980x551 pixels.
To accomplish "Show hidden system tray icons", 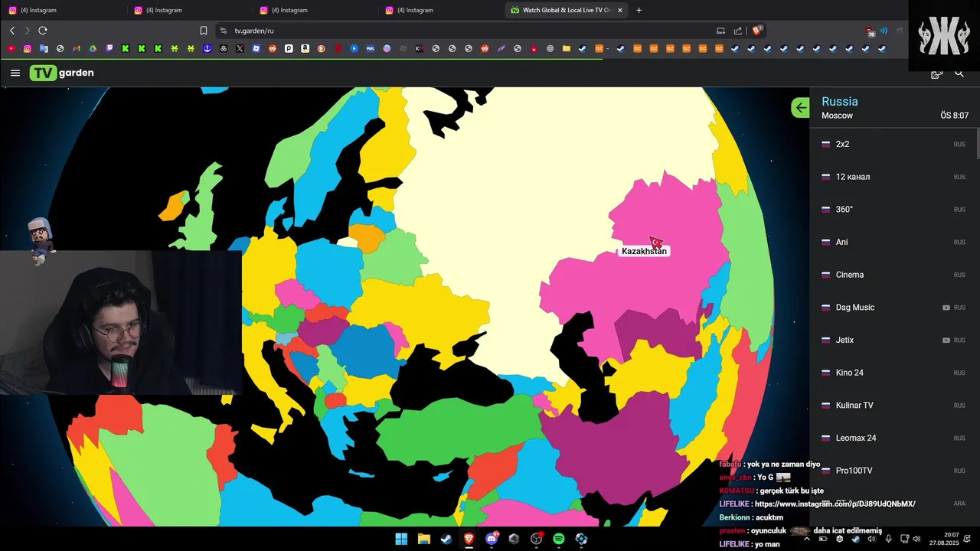I will [806, 539].
